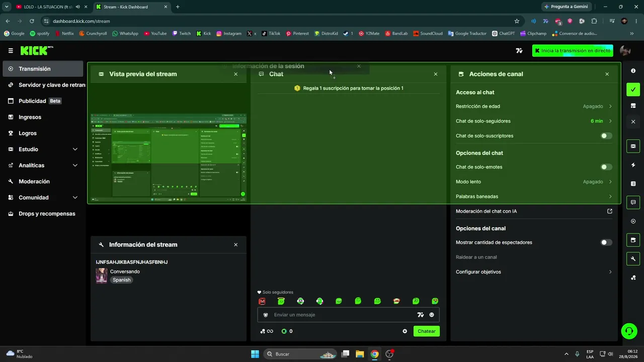644x362 pixels.
Task: Open the infinity channel points icon in chat
Action: click(x=267, y=331)
